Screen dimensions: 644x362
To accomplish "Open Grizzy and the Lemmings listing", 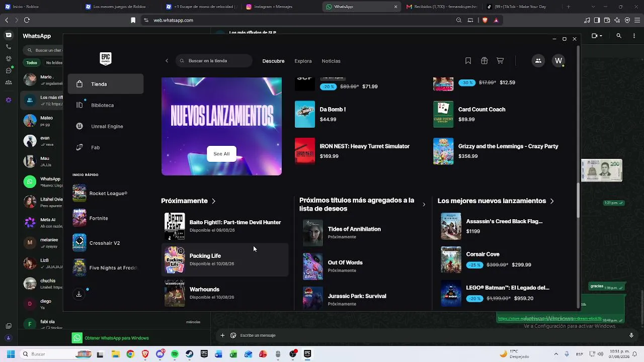I will (x=502, y=151).
